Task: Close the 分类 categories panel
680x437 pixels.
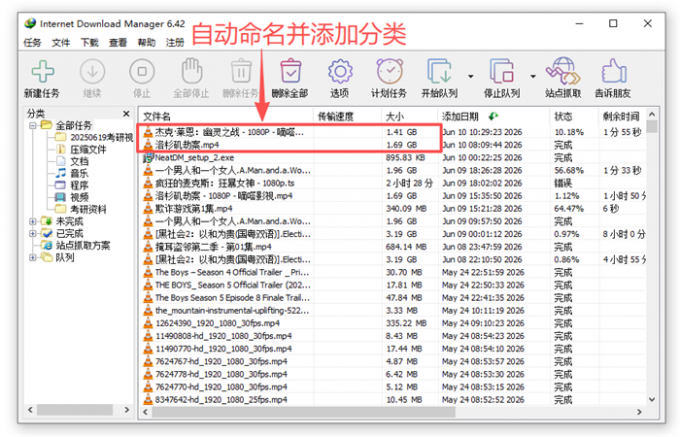Action: pos(126,114)
